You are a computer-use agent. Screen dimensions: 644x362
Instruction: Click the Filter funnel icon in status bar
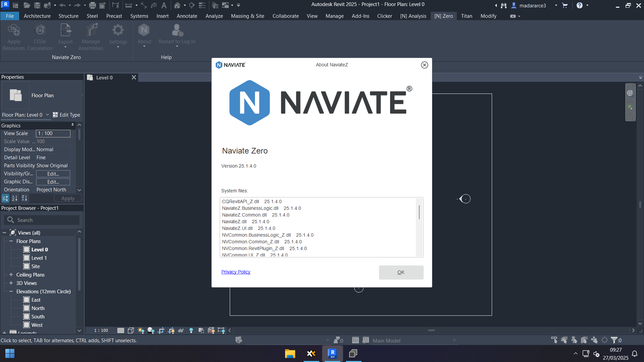click(614, 340)
